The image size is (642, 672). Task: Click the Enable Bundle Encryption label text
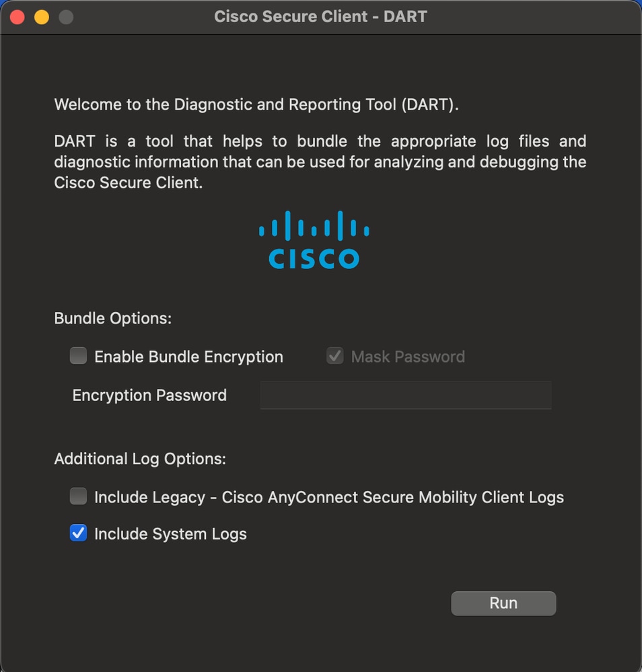pos(190,357)
